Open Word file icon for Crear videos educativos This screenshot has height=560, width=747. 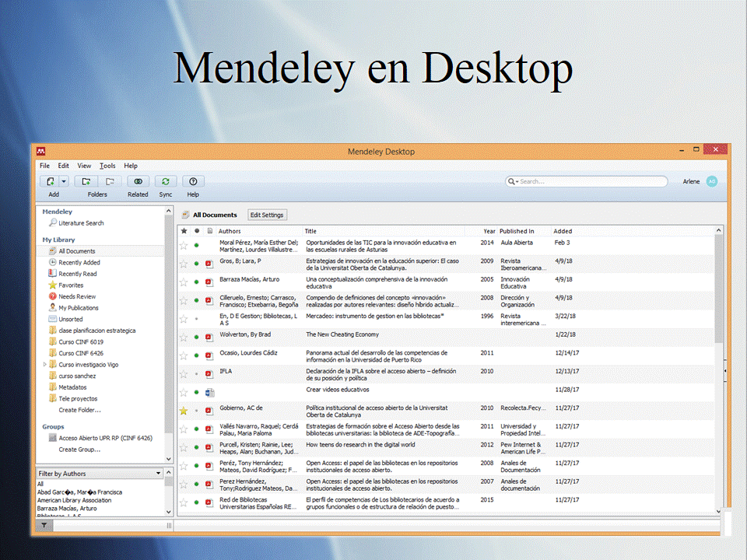(x=209, y=393)
